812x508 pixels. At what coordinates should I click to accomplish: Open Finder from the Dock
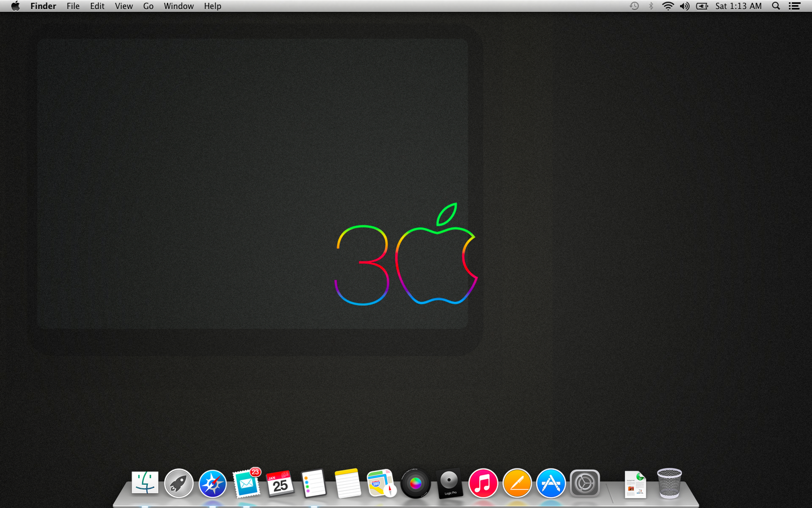click(x=145, y=483)
